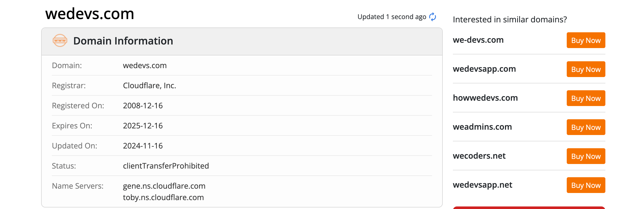Open the howwedevs.com domain name link
The width and height of the screenshot is (644, 209).
[x=485, y=98]
